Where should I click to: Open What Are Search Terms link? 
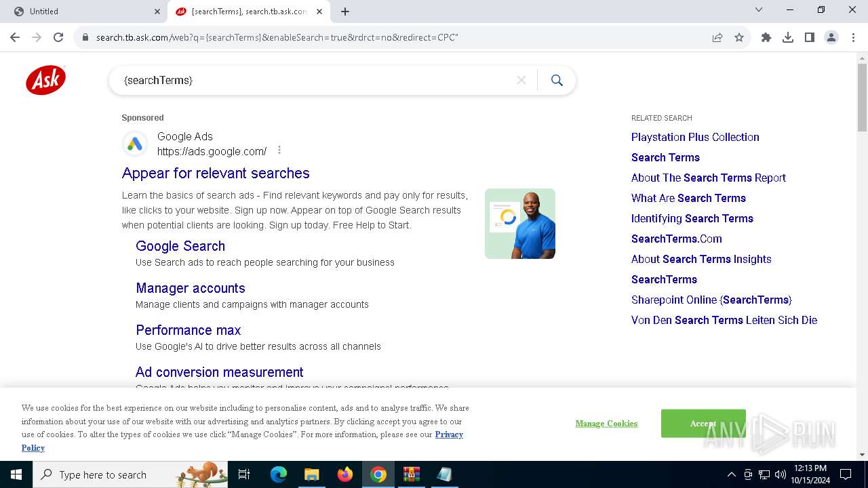688,198
